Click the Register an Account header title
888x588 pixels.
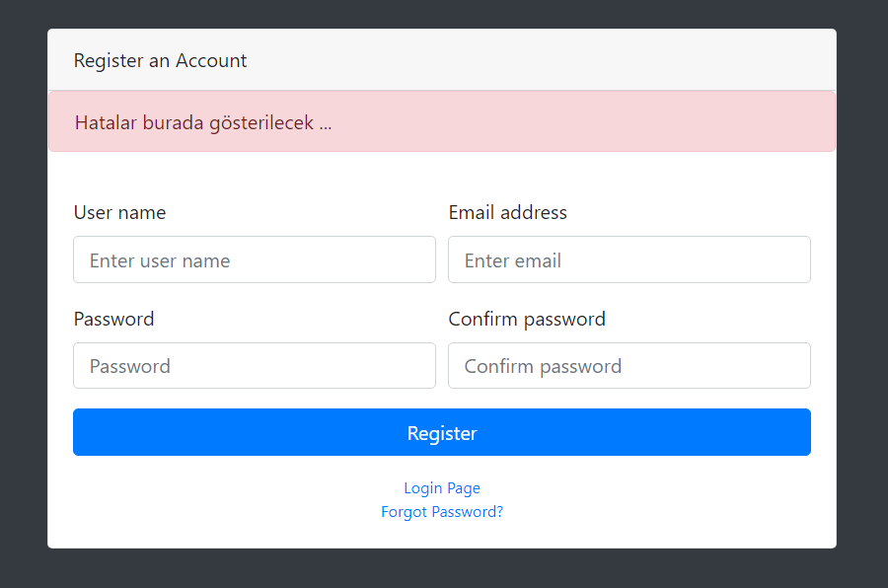pos(160,60)
